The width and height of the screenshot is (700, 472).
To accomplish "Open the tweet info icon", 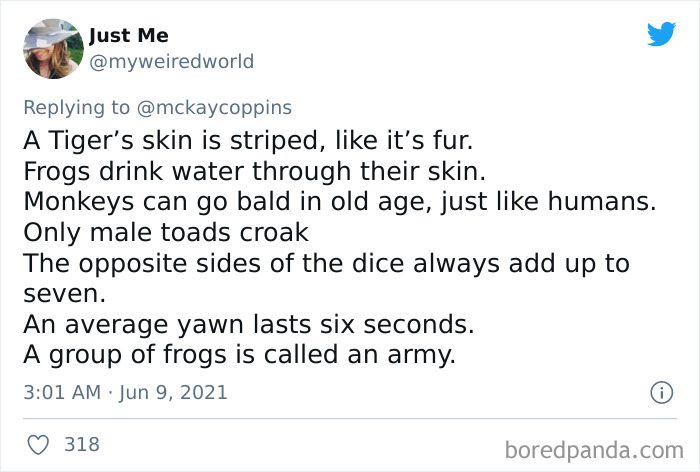I will tap(659, 393).
